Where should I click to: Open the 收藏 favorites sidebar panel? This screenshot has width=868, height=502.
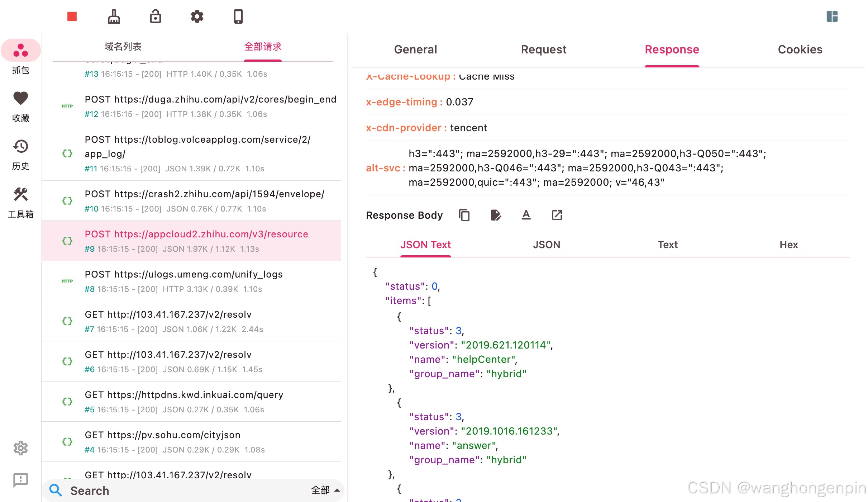click(x=21, y=104)
